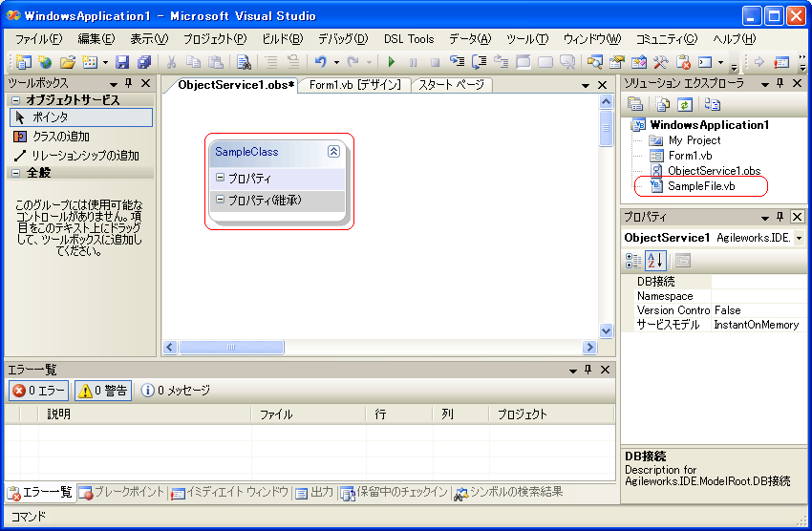Open the プロジェクト(P) menu
Screen dimensions: 812x531
pos(215,39)
